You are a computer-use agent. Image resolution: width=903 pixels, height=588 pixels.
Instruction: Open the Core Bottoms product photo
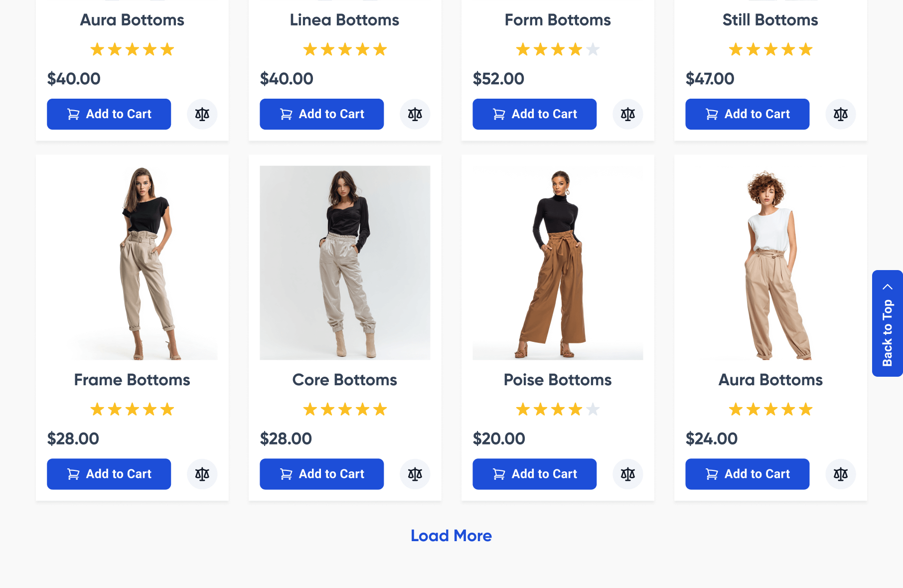(345, 263)
